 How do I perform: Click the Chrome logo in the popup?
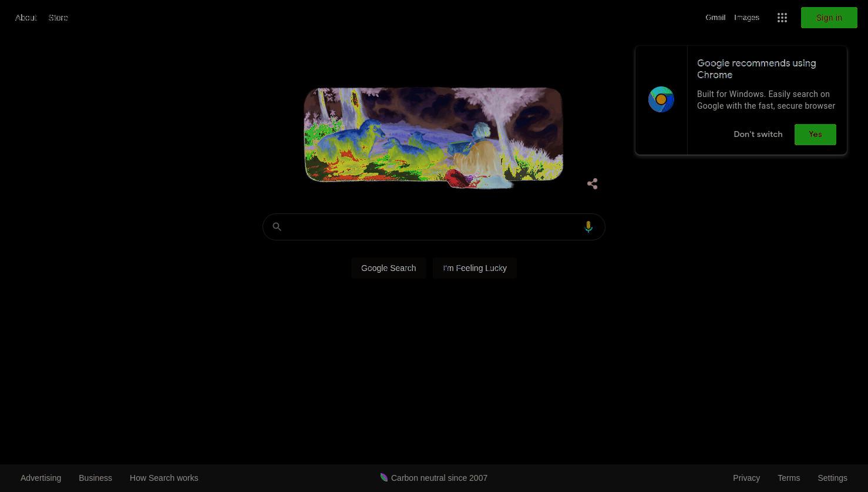tap(661, 99)
